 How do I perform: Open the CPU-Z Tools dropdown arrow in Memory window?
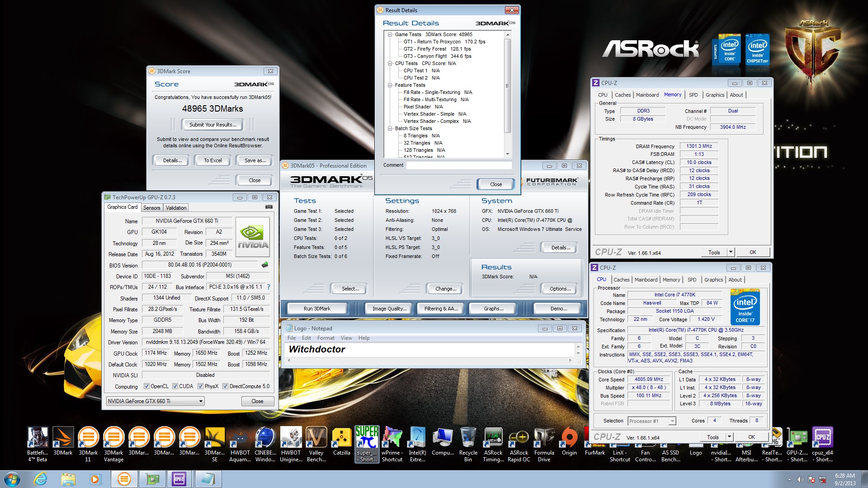pos(731,252)
